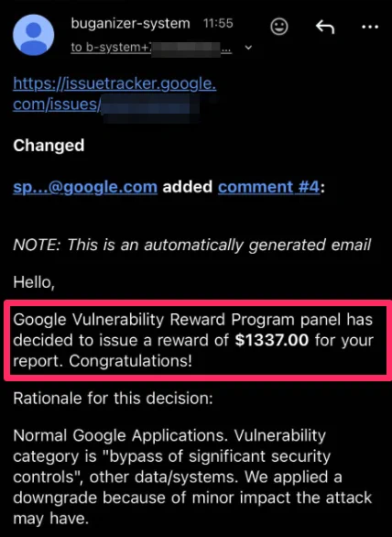This screenshot has width=392, height=537.
Task: Tap the buganizer-system sender name
Action: [x=130, y=24]
